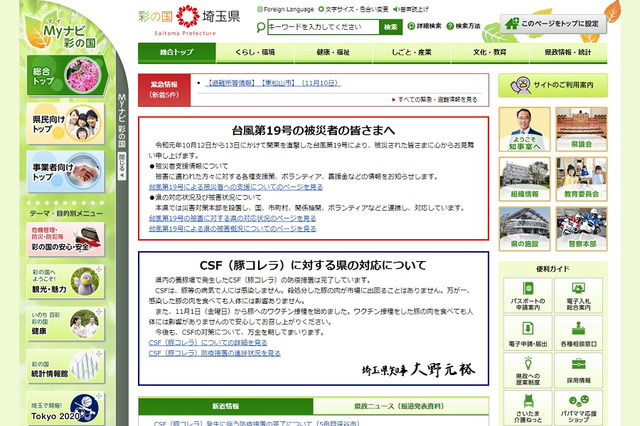This screenshot has width=640, height=426.
Task: Open CSF（豚コレラ）についての詳細 link
Action: click(x=208, y=343)
